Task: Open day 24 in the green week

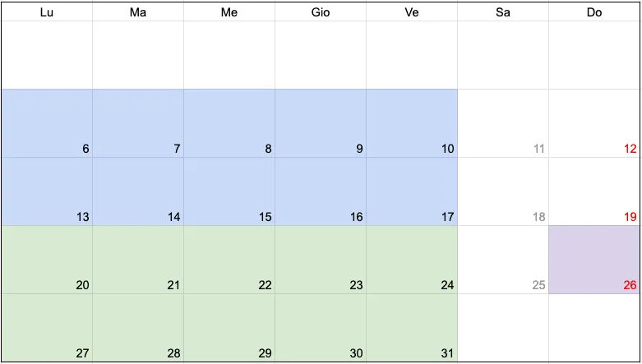Action: [412, 260]
